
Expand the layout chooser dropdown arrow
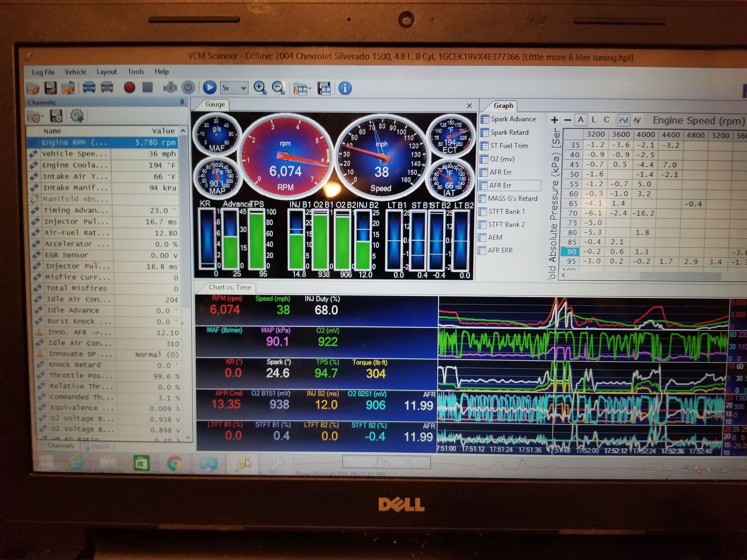[x=310, y=89]
